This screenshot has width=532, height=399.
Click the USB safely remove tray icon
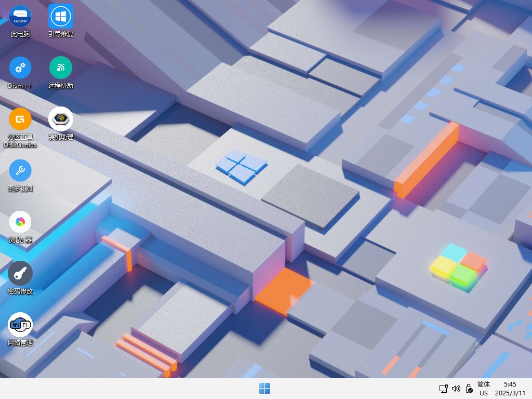click(469, 389)
